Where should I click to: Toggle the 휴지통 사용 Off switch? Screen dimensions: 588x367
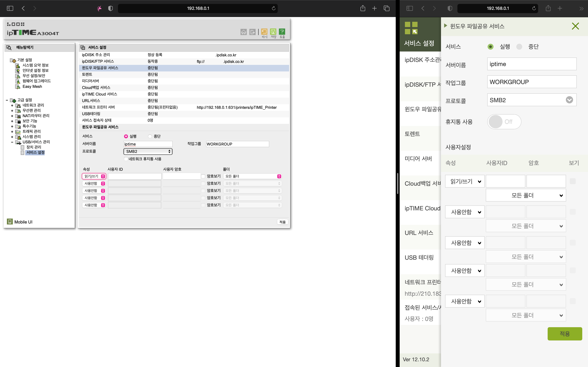click(504, 122)
